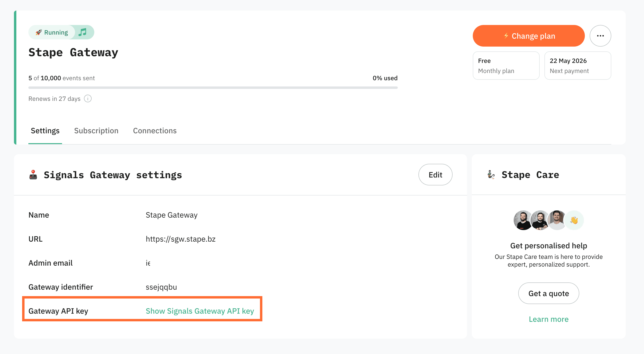Screen dimensions: 644x354
Task: Click the events sent progress bar
Action: pyautogui.click(x=213, y=88)
